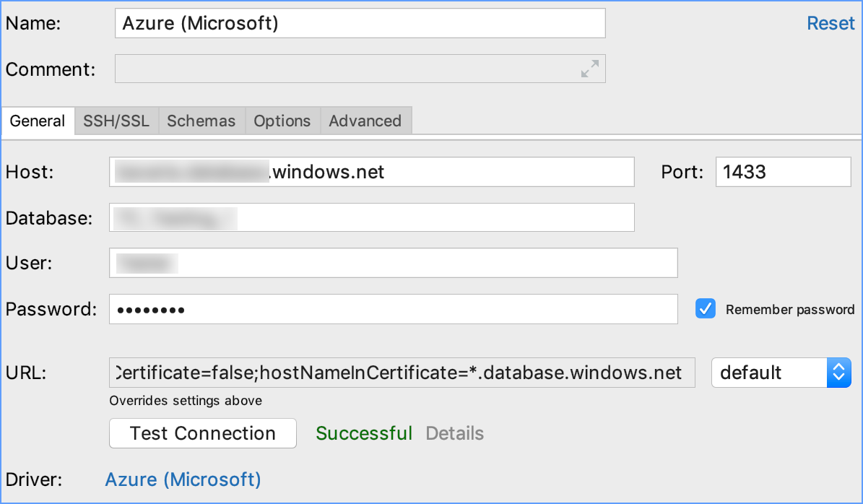Focus the Host input field

371,172
